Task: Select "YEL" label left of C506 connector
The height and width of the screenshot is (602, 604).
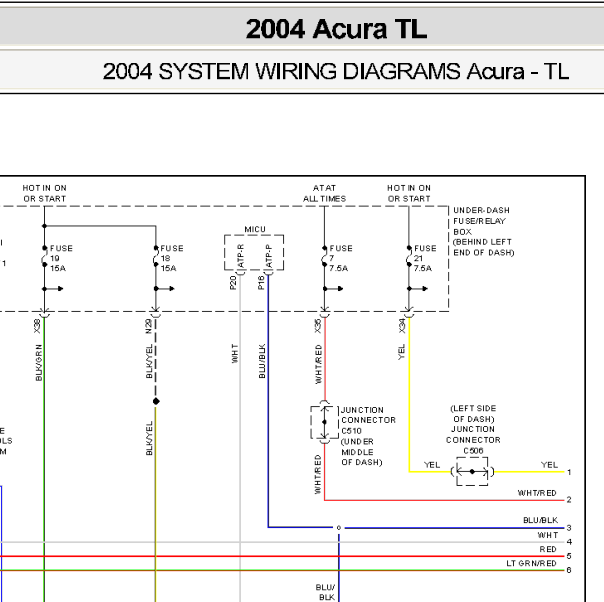Action: click(x=432, y=465)
